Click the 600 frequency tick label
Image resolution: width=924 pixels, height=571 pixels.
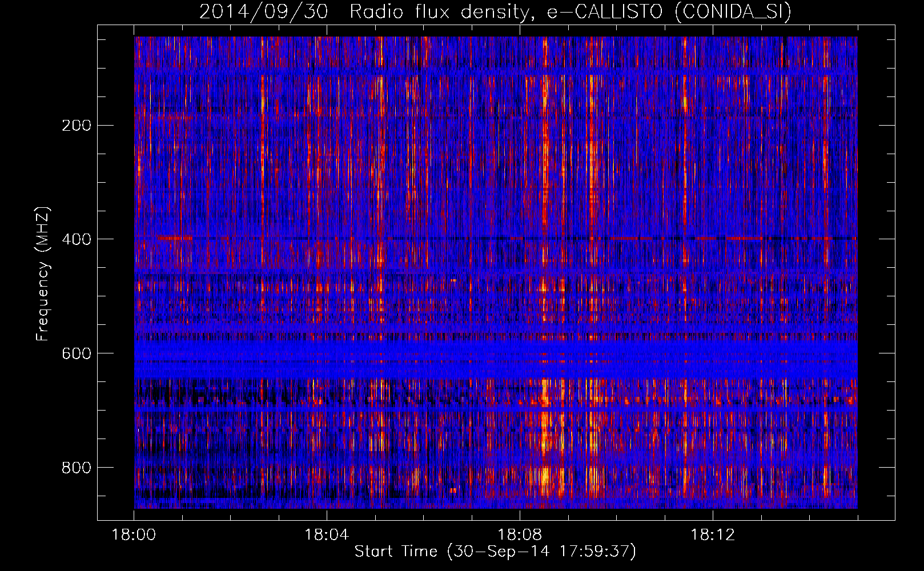point(77,353)
